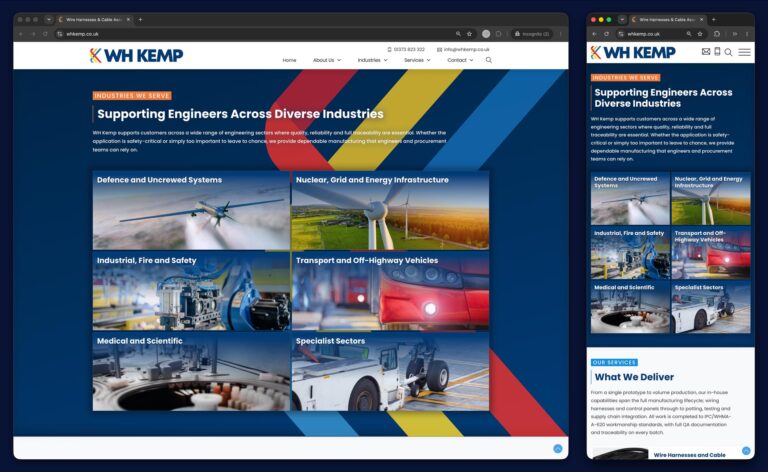Open Transport and Off-Highway Vehicles card in mobile window
The width and height of the screenshot is (768, 472).
click(x=711, y=253)
